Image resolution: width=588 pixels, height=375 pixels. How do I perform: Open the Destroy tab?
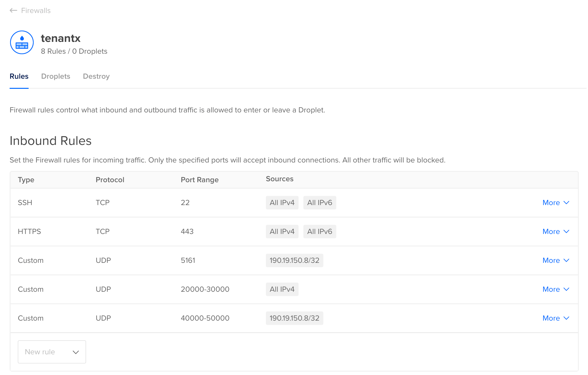click(x=96, y=76)
